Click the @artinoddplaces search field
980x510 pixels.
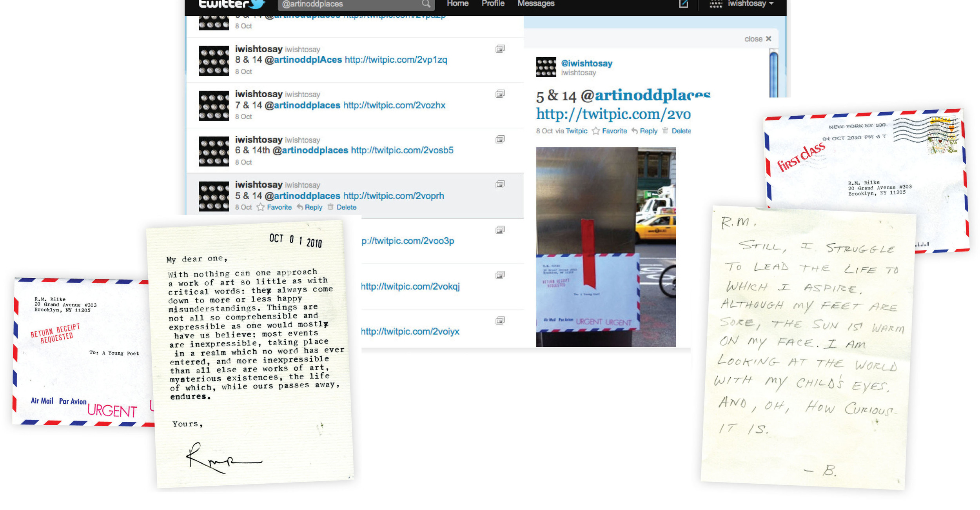point(356,4)
